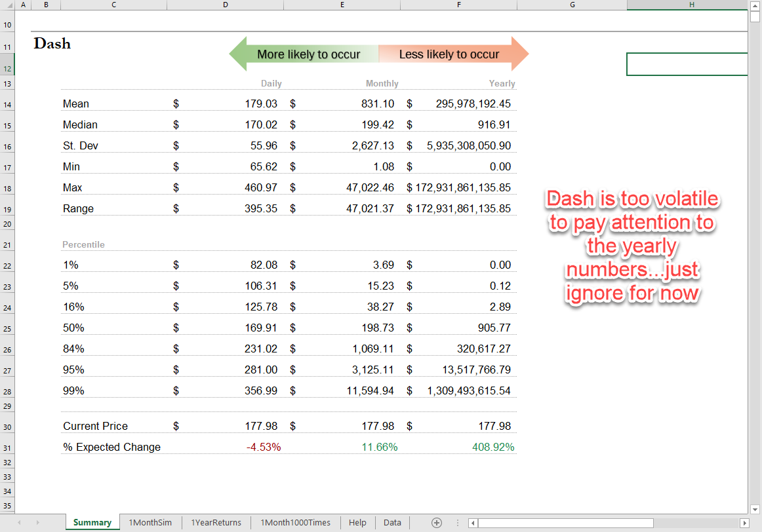762x532 pixels.
Task: Select the Median label cell
Action: 80,124
